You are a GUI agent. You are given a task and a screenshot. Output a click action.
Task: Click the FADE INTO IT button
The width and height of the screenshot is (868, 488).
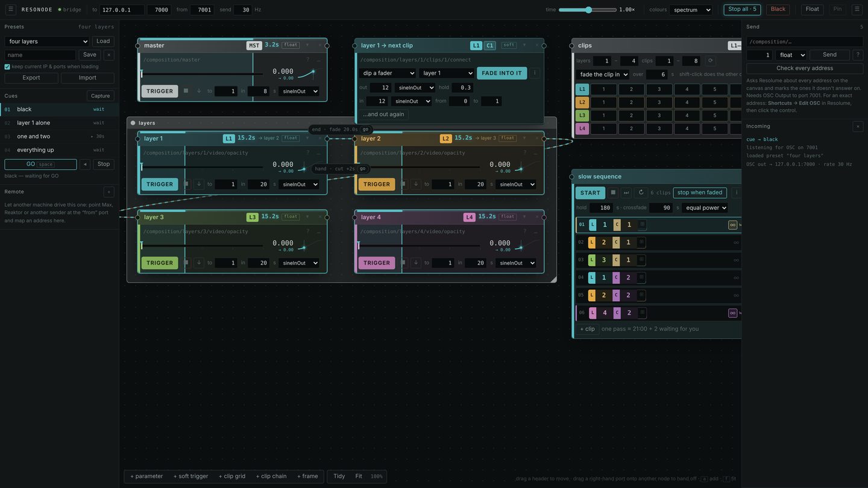pos(502,73)
